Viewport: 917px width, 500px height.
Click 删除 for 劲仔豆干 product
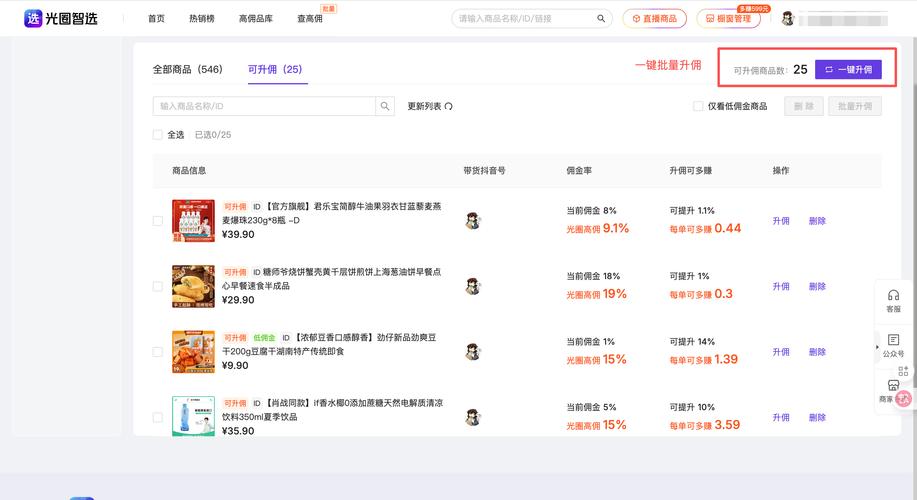pyautogui.click(x=817, y=352)
